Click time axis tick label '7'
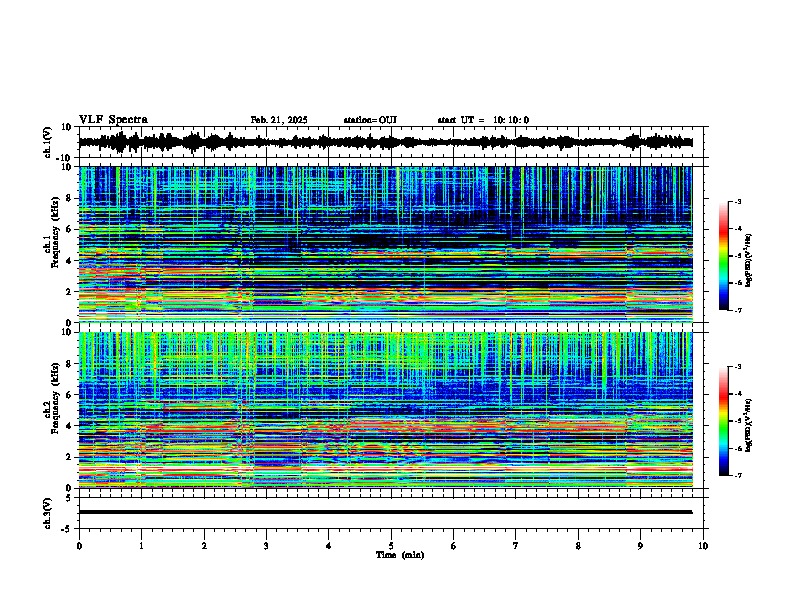The height and width of the screenshot is (612, 792). coord(516,546)
